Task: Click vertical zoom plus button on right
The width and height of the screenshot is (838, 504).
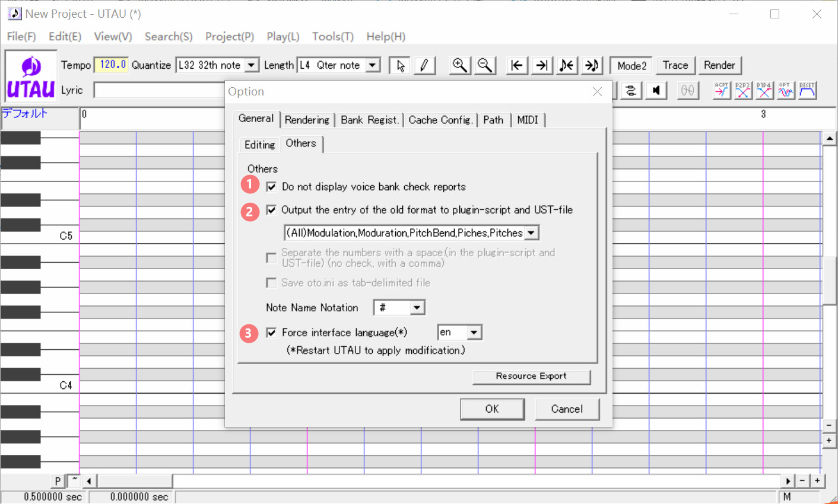Action: coord(829,441)
